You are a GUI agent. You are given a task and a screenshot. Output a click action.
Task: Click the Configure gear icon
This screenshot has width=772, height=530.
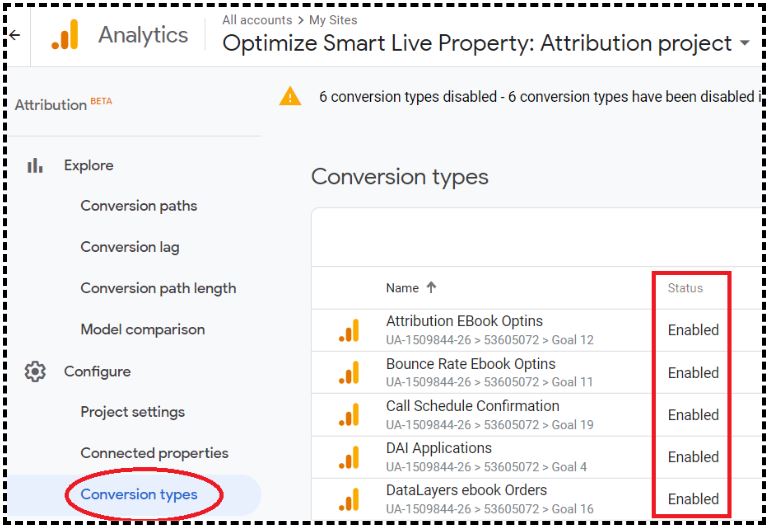point(35,371)
